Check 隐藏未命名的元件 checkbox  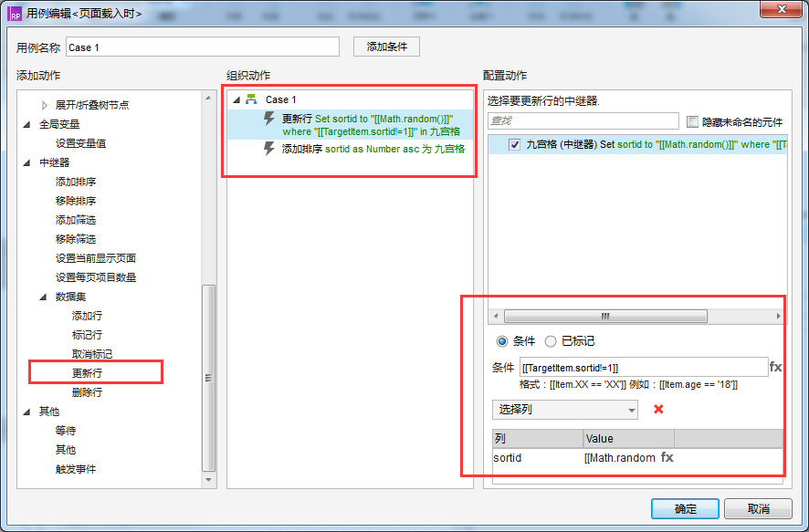pos(692,121)
